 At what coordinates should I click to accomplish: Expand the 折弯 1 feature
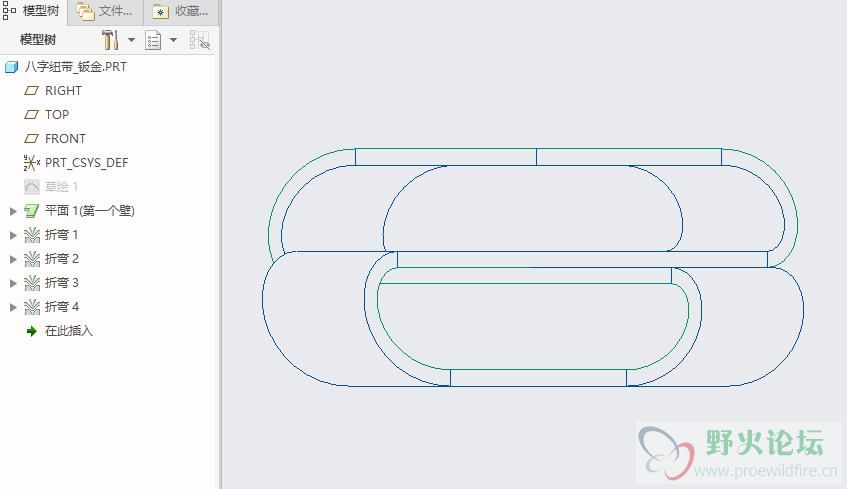click(14, 235)
